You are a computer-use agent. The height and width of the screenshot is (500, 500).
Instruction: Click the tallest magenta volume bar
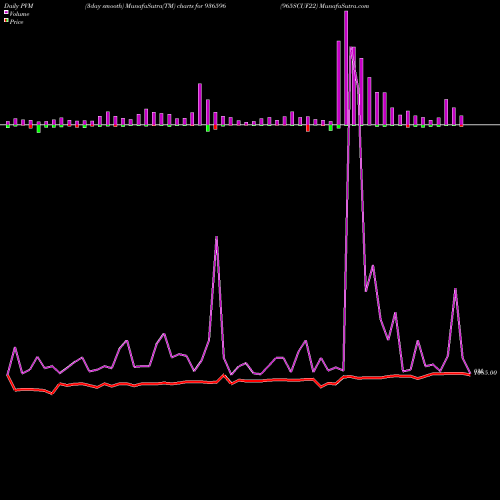[x=346, y=68]
